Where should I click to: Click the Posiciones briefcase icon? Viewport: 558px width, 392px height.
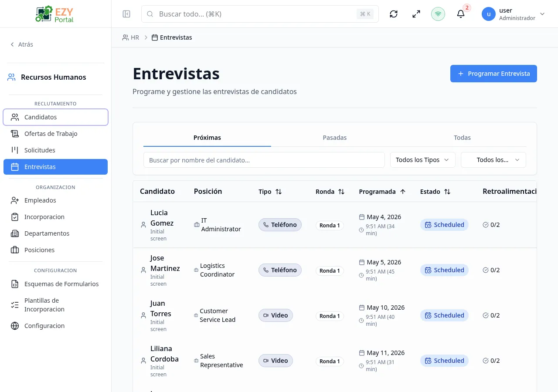click(15, 250)
